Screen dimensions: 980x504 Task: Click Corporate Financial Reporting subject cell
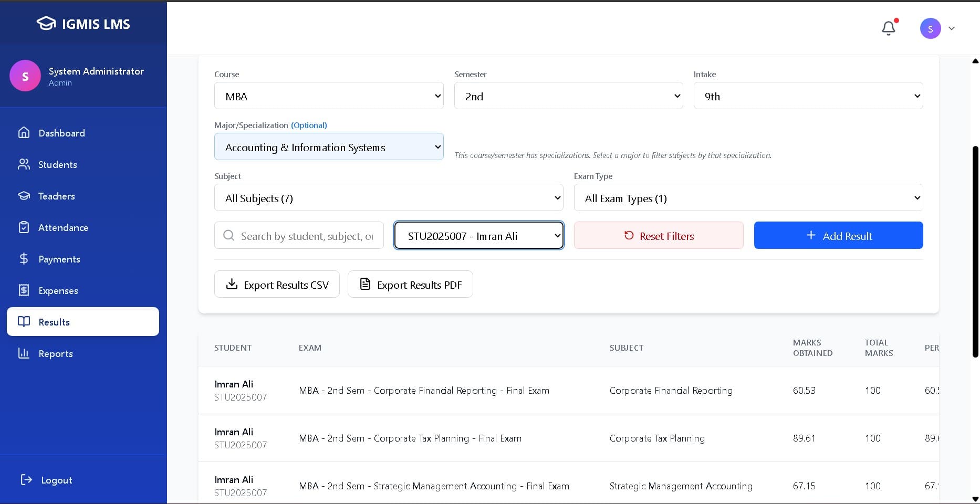pos(671,390)
